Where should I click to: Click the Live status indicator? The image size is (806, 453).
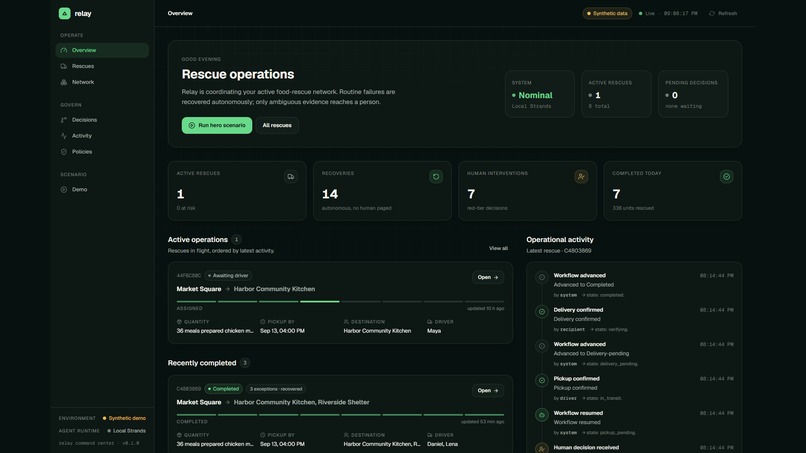click(x=647, y=13)
